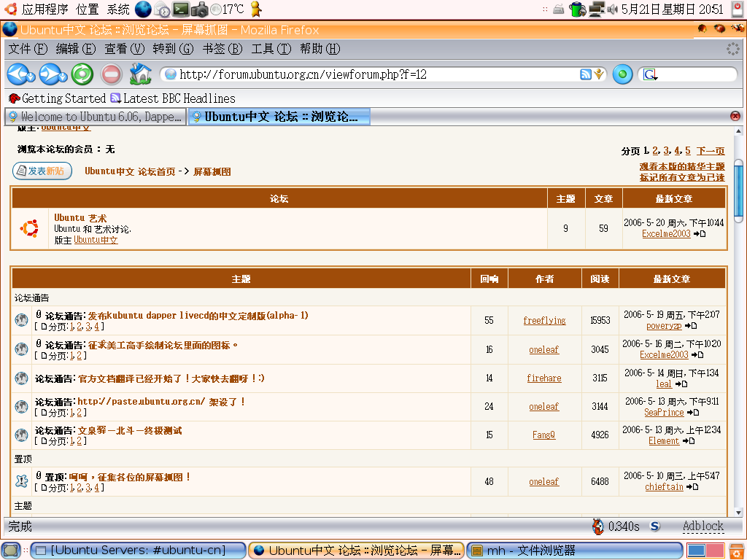Click the S script icon in status bar
Screen dimensions: 747x560
pos(655,526)
